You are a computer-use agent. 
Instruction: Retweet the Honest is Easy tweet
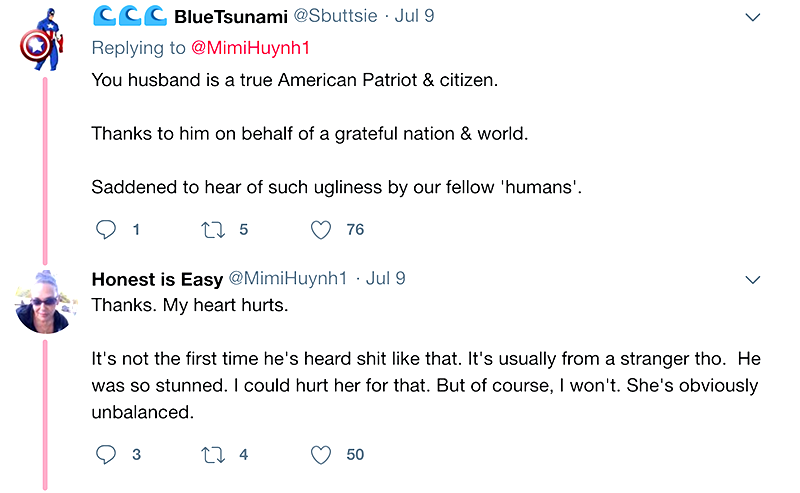[x=212, y=455]
